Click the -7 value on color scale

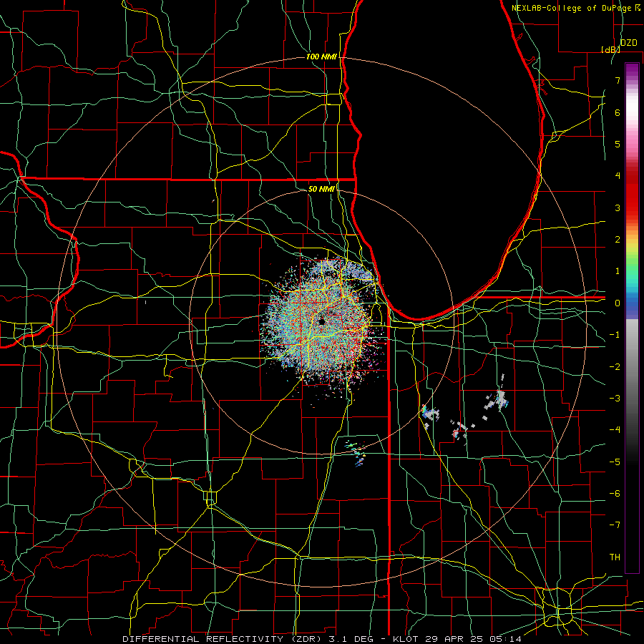(x=615, y=525)
